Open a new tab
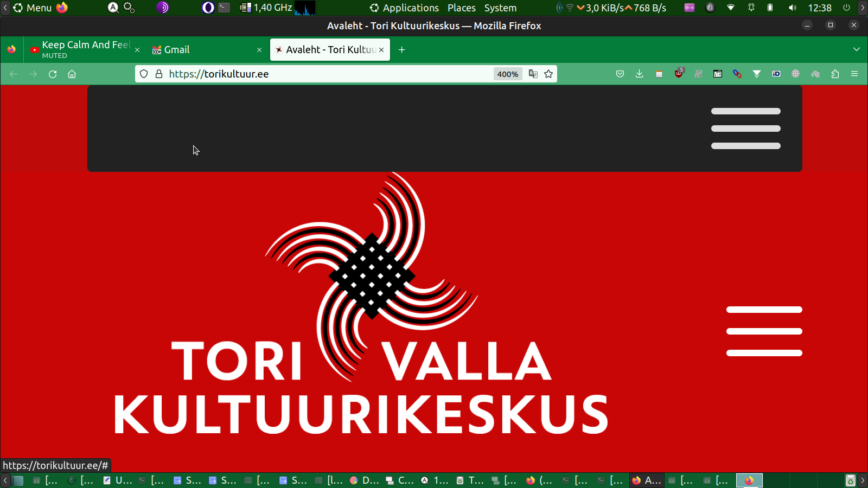The height and width of the screenshot is (488, 868). pos(402,50)
